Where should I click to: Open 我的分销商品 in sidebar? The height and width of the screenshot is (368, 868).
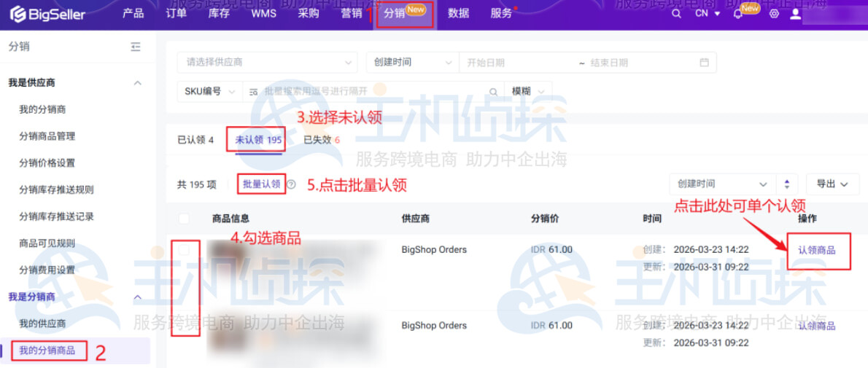pos(47,350)
